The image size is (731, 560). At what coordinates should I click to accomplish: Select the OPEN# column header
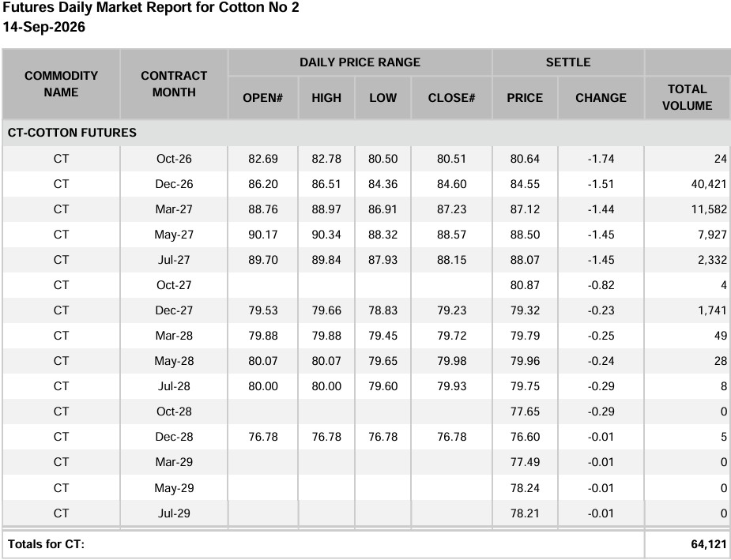pyautogui.click(x=263, y=98)
